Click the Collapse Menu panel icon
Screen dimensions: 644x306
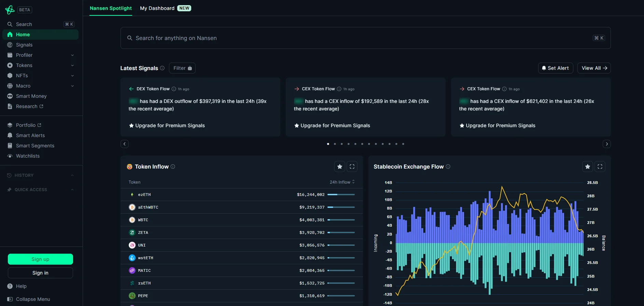click(10, 299)
